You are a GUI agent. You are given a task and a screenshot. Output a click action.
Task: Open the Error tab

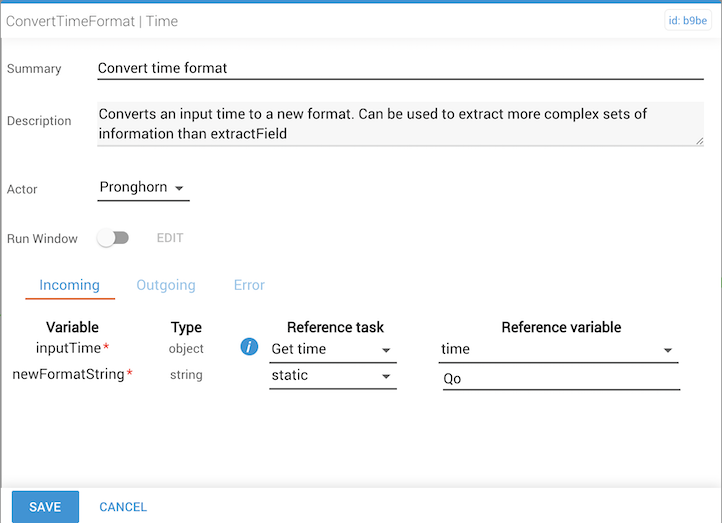[249, 285]
